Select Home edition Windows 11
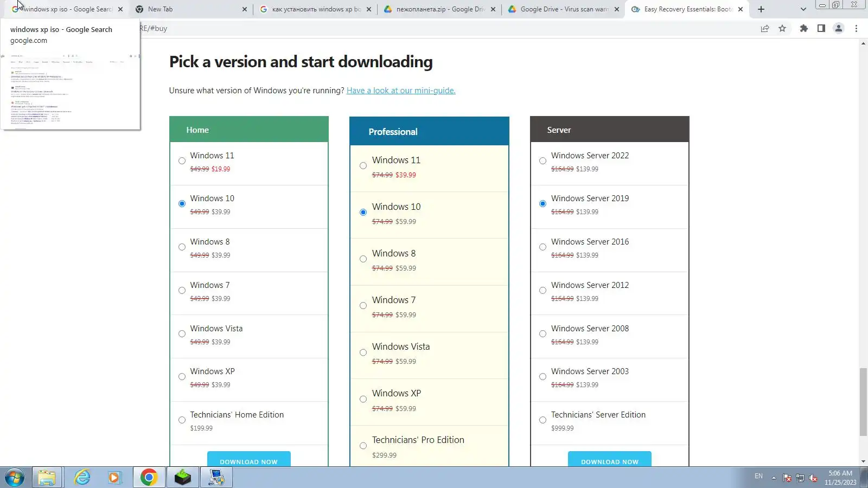 coord(182,161)
